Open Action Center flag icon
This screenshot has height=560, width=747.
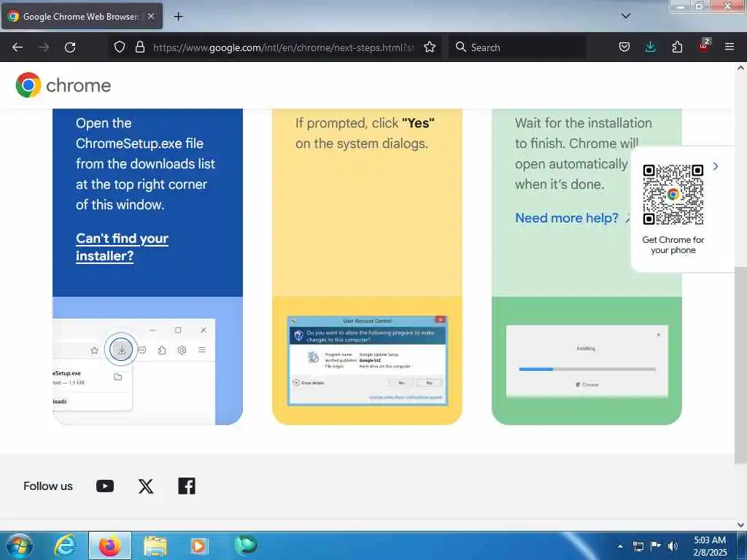(656, 546)
